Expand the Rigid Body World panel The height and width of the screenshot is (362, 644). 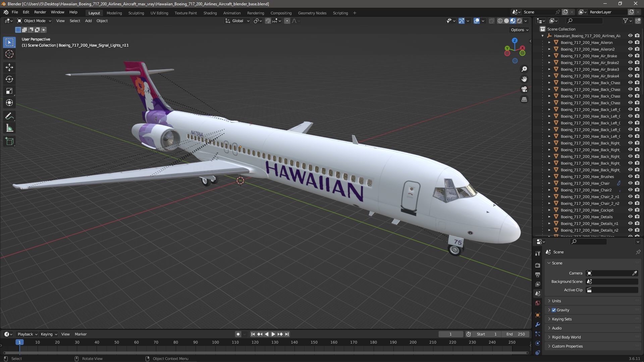[566, 337]
